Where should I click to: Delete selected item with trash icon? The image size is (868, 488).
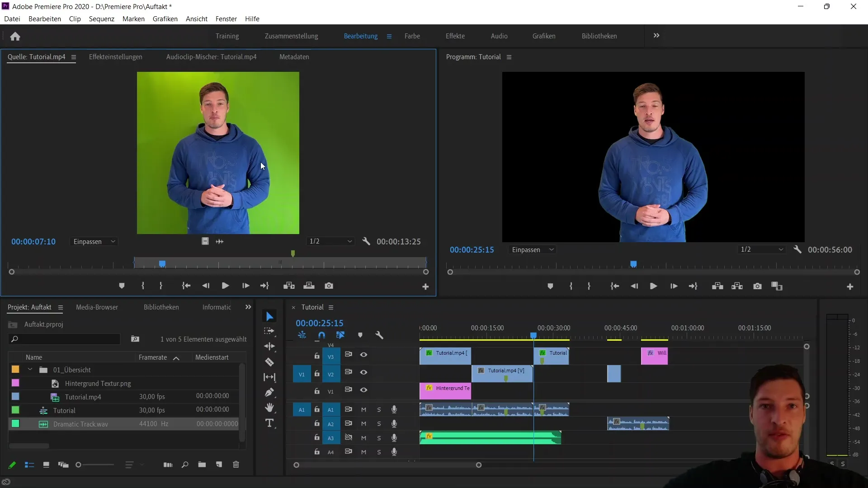236,465
